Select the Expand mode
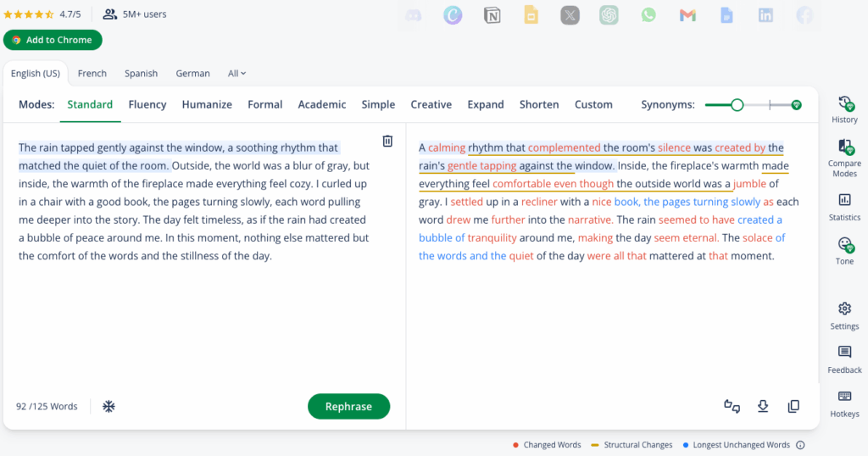 point(486,104)
